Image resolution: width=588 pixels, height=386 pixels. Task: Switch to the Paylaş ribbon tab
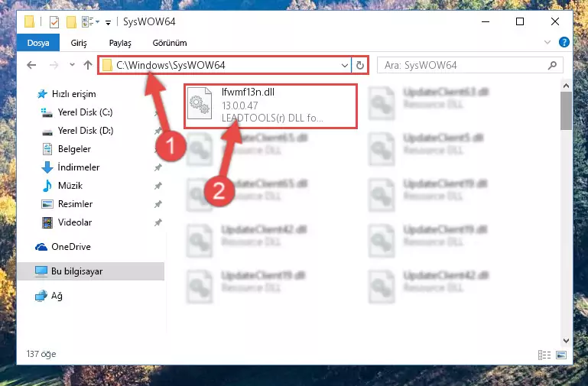point(120,43)
